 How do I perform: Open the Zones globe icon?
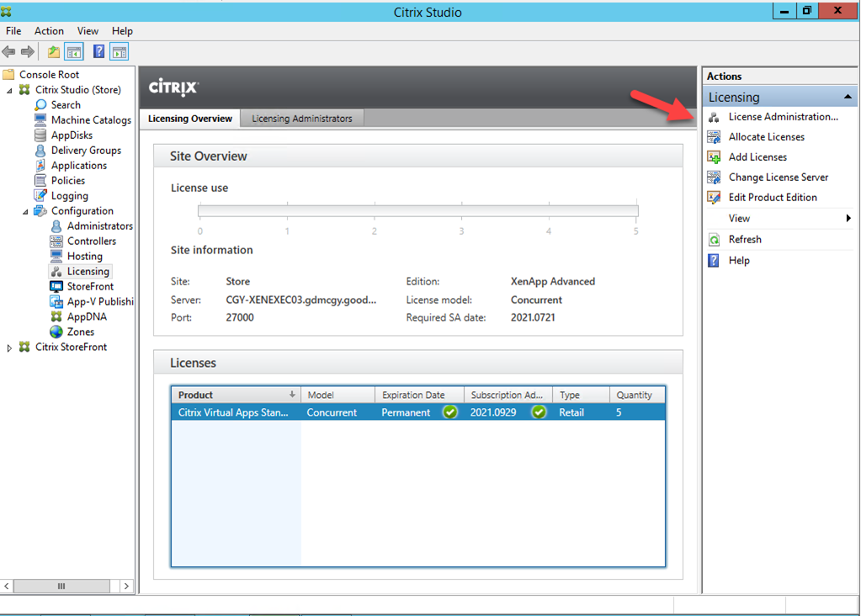pyautogui.click(x=56, y=332)
